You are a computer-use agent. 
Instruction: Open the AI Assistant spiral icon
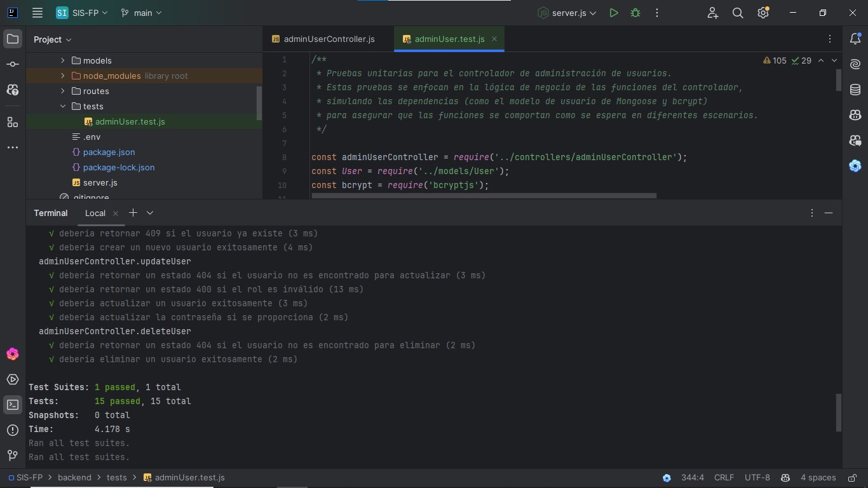coord(855,64)
